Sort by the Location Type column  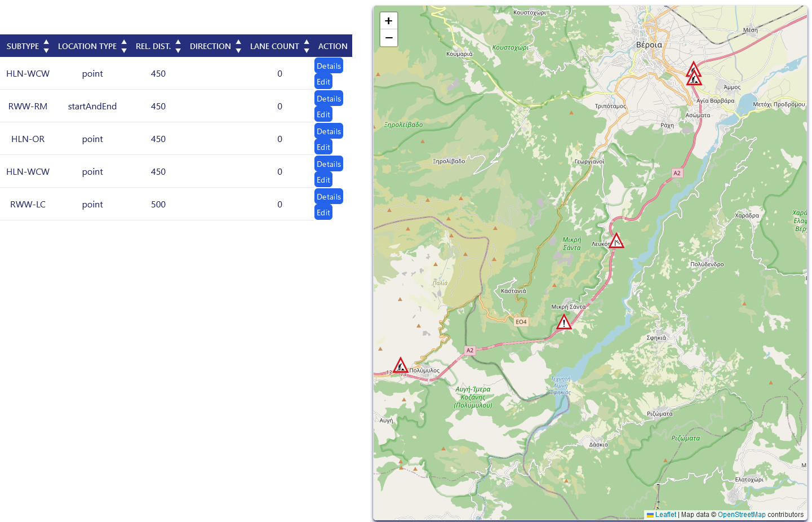[92, 46]
